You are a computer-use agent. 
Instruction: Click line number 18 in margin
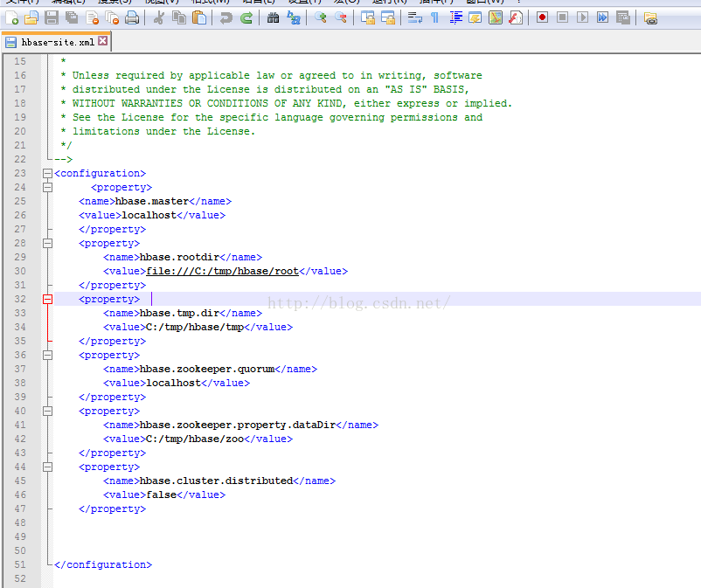pos(20,103)
